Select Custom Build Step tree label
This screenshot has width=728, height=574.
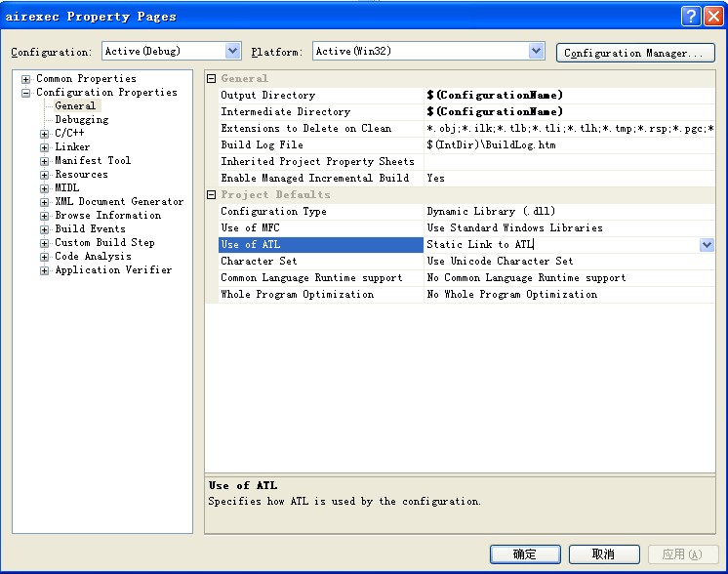tap(104, 242)
